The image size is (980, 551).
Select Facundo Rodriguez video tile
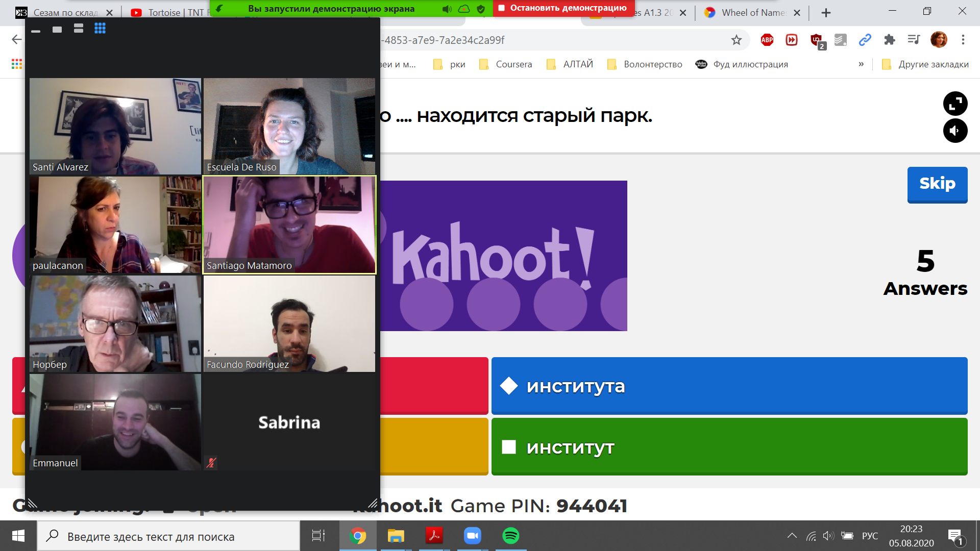click(x=289, y=323)
